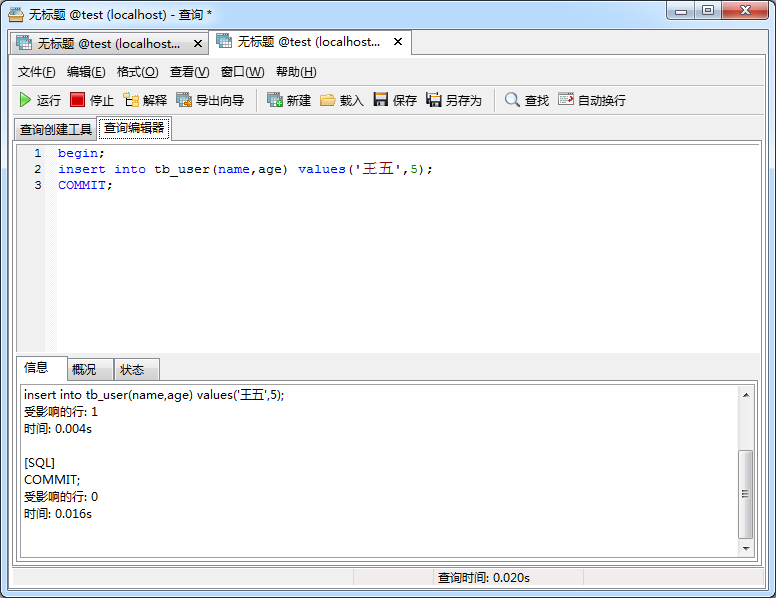Save the query with the 保存 disk icon
Image resolution: width=776 pixels, height=598 pixels.
pos(381,100)
